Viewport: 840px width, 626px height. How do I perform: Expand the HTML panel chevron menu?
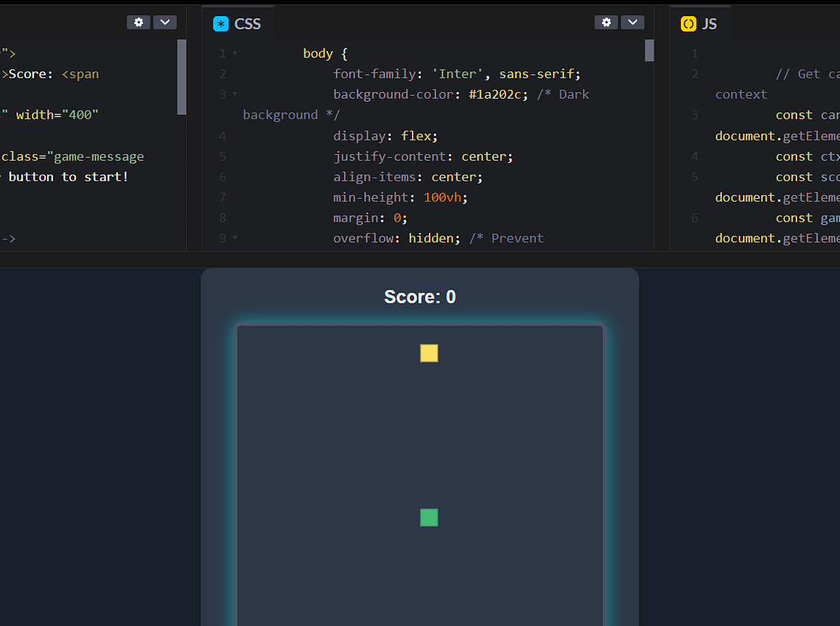(x=165, y=21)
